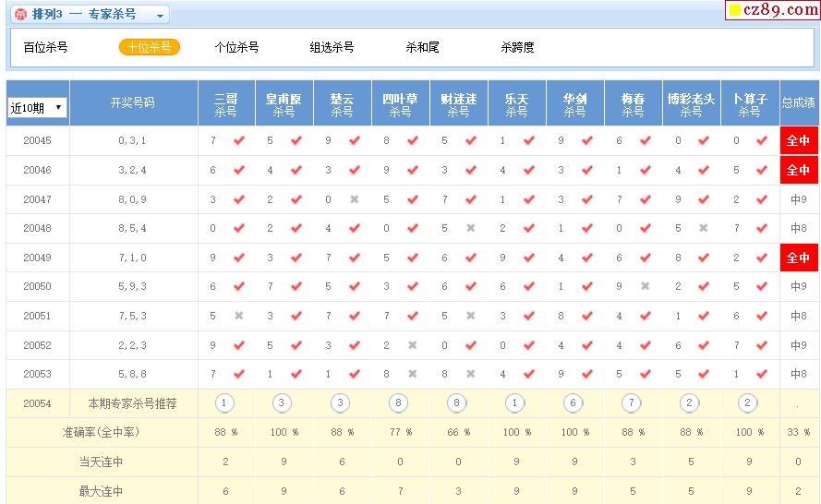Switch to the 个位杀号 tab

click(x=236, y=47)
